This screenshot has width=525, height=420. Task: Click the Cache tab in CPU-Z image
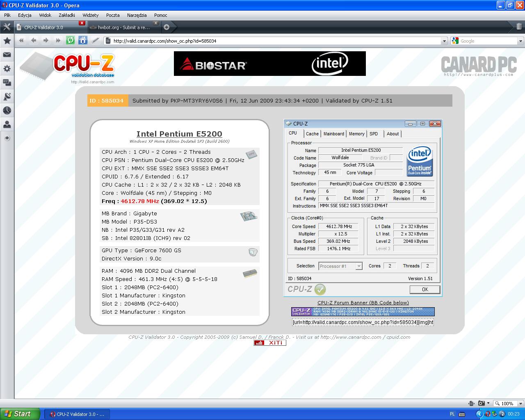pos(312,134)
